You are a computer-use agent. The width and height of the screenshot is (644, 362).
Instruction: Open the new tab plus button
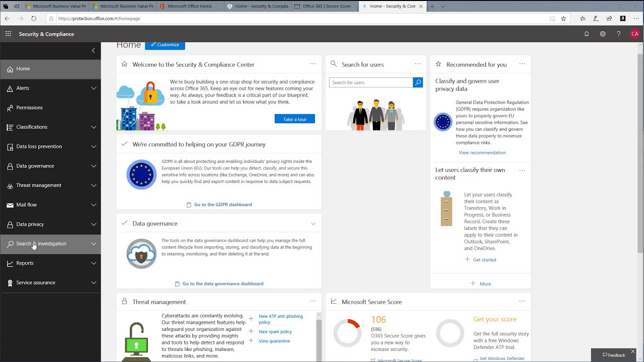point(432,7)
